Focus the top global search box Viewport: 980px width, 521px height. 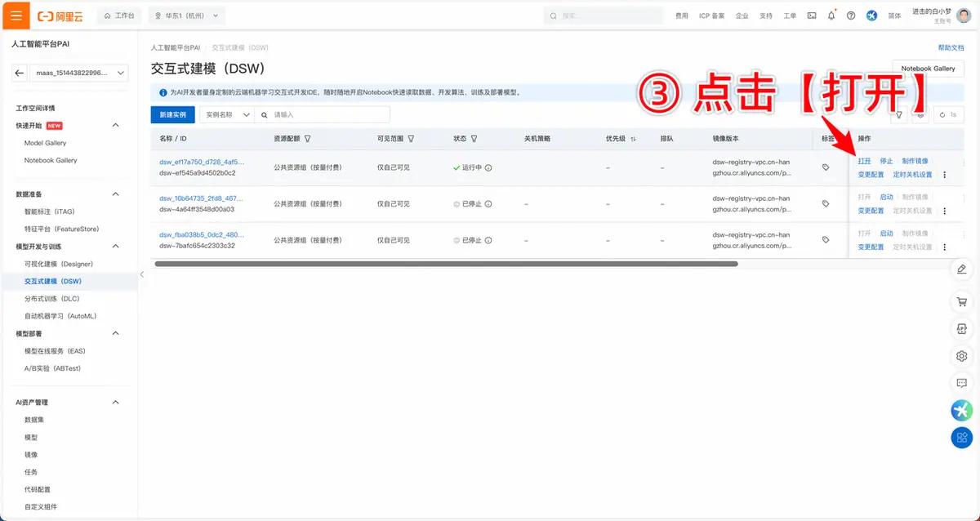click(604, 16)
